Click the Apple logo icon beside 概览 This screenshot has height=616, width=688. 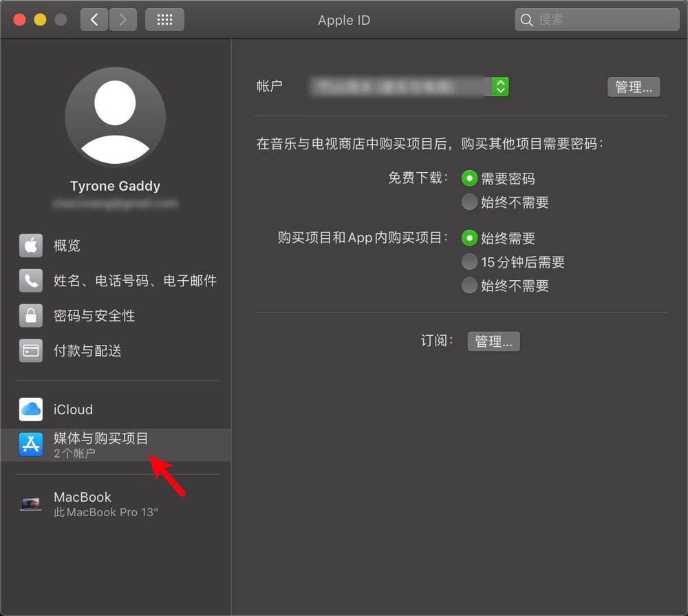click(31, 246)
